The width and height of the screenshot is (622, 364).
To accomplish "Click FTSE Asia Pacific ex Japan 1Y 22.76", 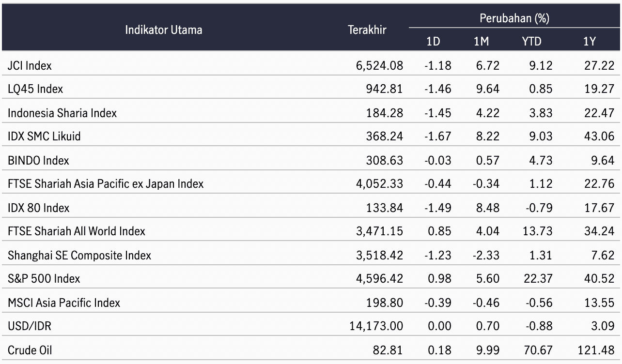I will pyautogui.click(x=600, y=184).
